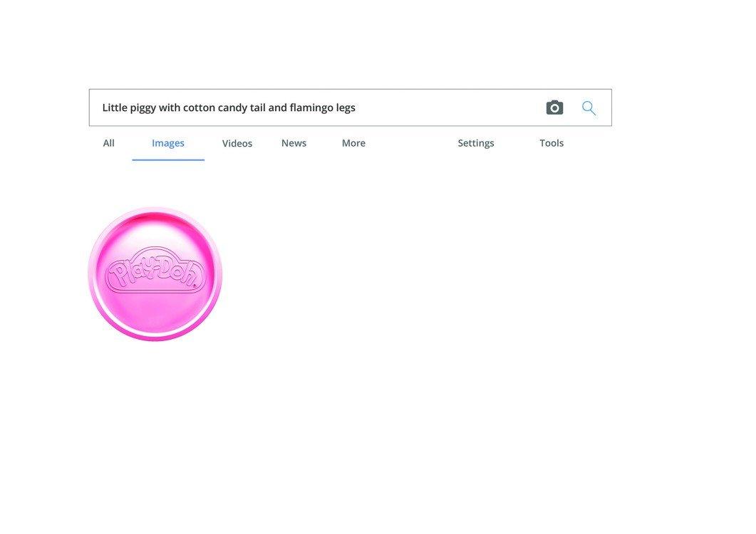Expand the Tools filter options
756x534 pixels.
[552, 143]
